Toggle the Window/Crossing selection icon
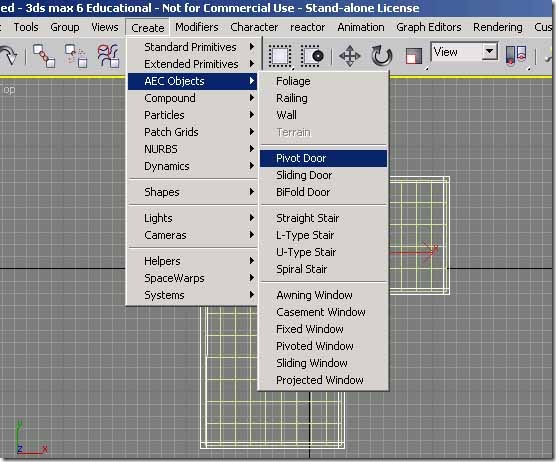 click(x=312, y=56)
